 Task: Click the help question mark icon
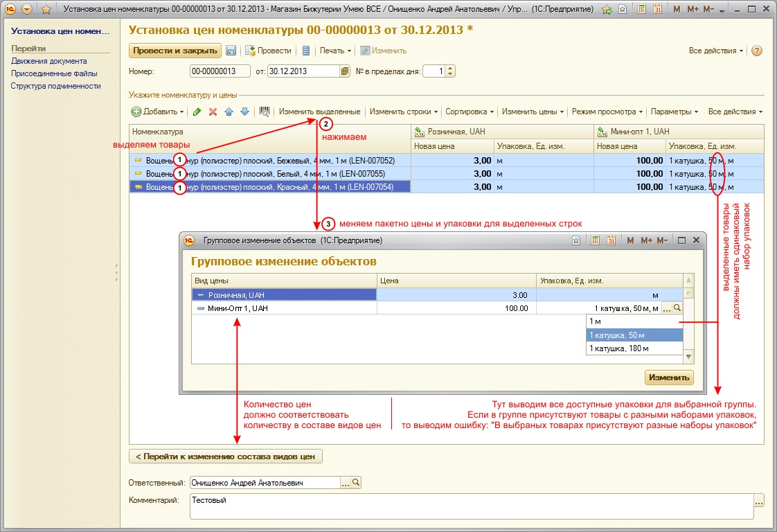(756, 51)
